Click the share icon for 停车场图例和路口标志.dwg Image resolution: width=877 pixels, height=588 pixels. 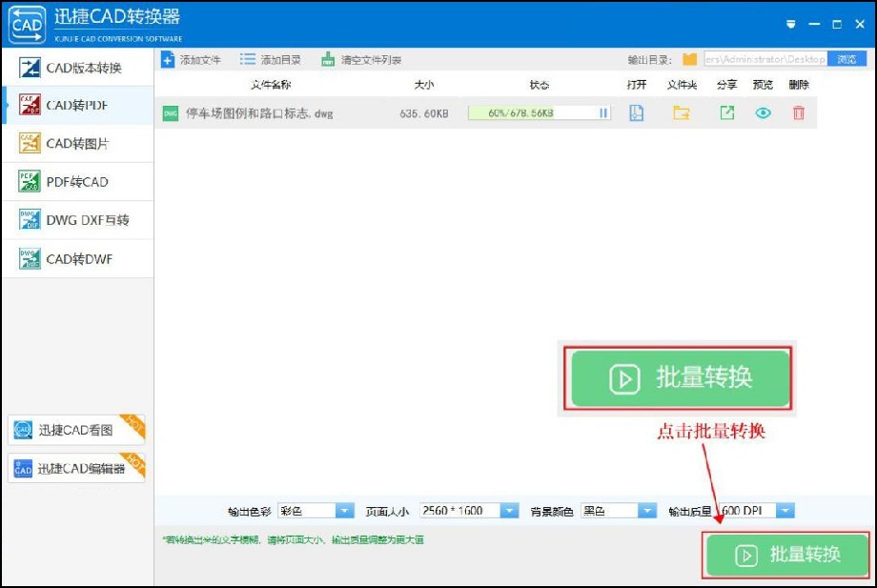725,112
